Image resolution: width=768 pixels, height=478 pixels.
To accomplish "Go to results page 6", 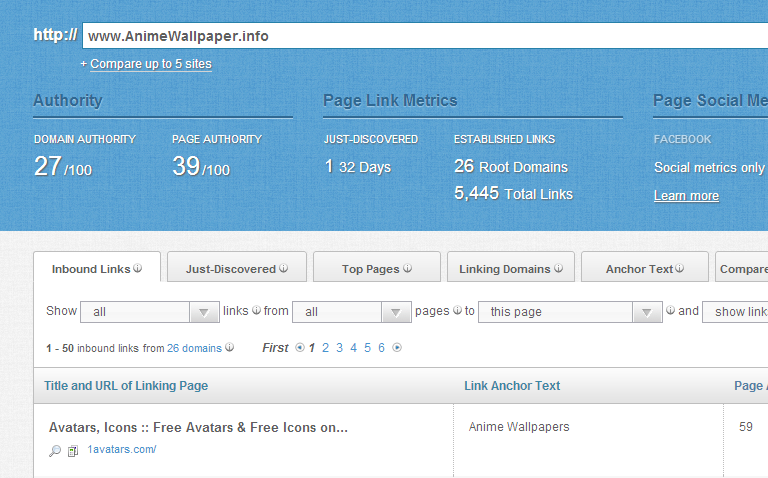I will point(381,348).
